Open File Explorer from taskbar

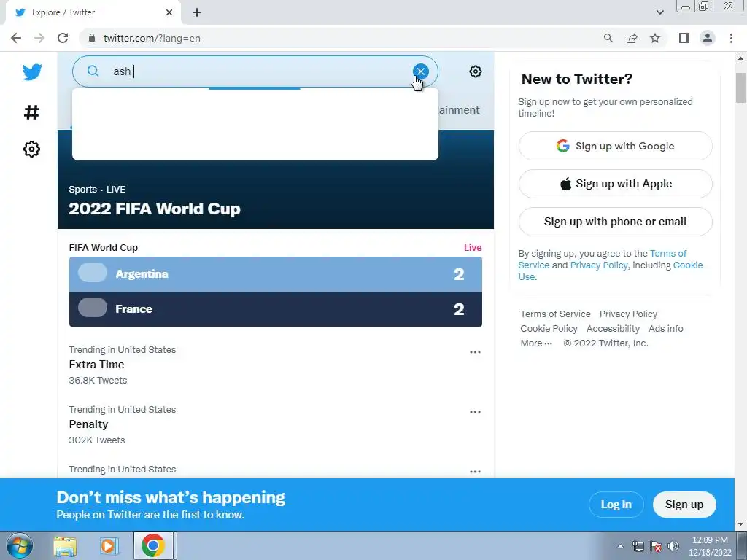pos(65,546)
